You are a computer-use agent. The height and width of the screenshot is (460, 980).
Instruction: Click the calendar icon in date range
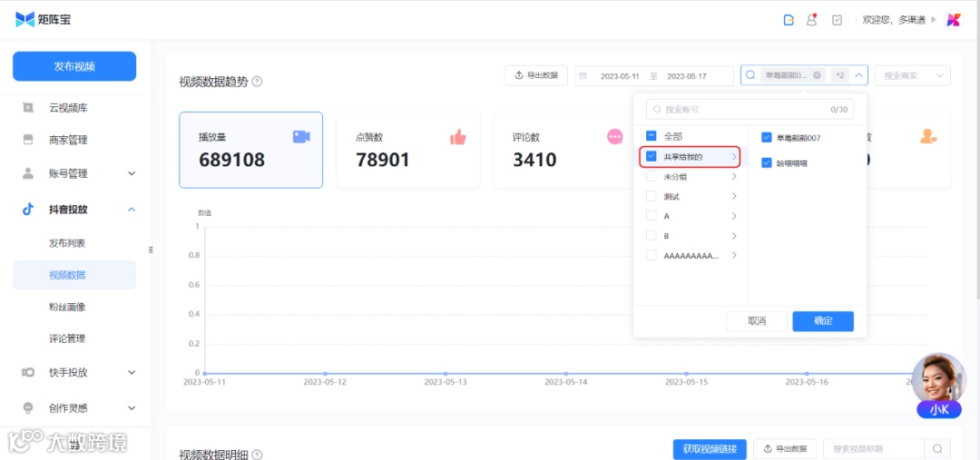pyautogui.click(x=583, y=75)
